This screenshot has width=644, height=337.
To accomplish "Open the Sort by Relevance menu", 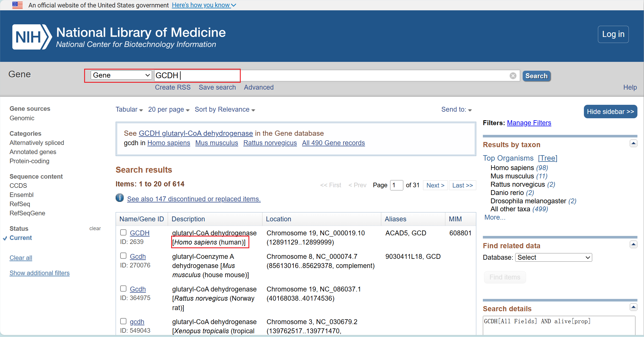I will click(x=225, y=110).
